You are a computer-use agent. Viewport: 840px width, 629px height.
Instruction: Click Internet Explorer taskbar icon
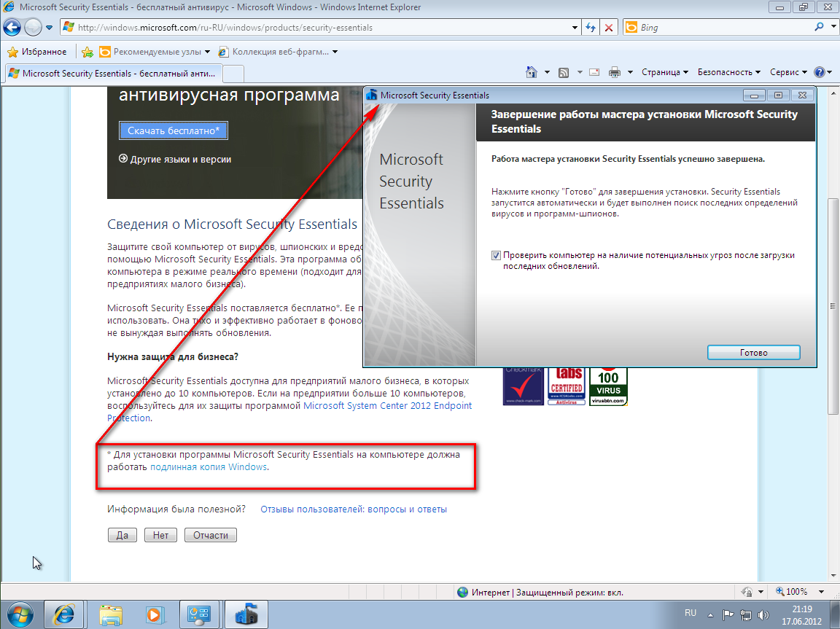(63, 614)
